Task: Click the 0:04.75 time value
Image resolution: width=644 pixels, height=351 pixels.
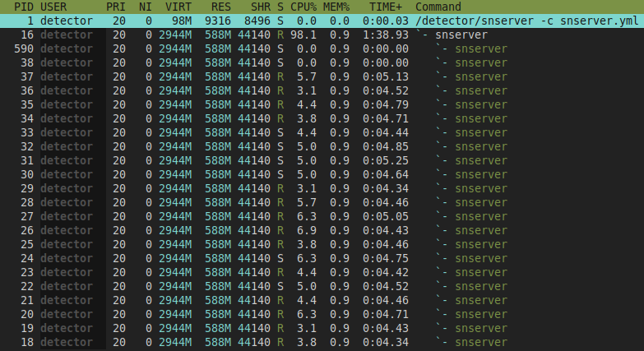Action: click(385, 258)
